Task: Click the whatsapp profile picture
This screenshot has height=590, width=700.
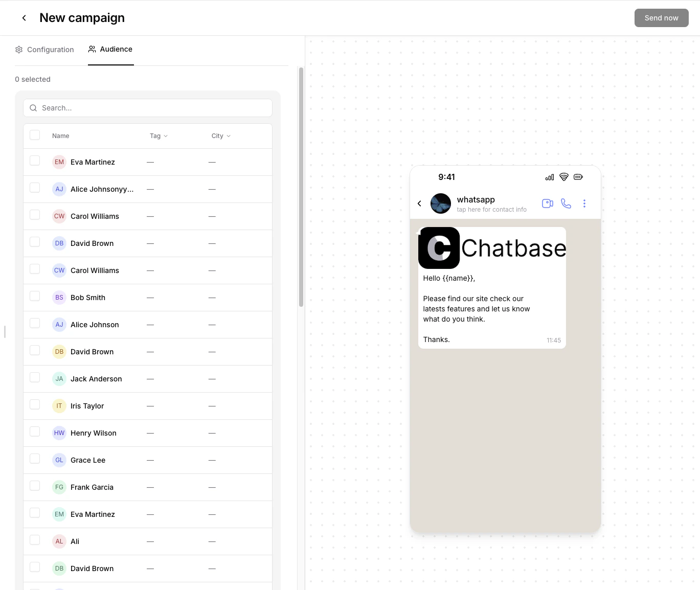Action: point(441,203)
